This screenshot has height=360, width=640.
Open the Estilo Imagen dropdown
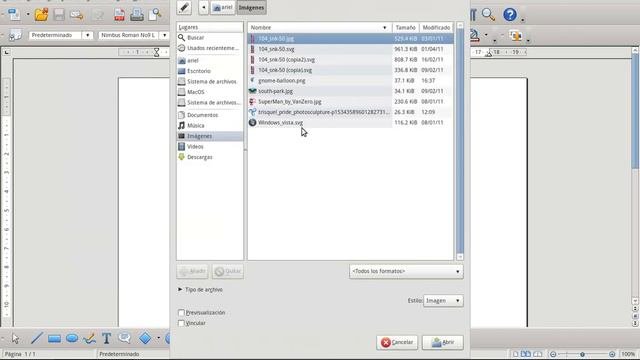[443, 301]
